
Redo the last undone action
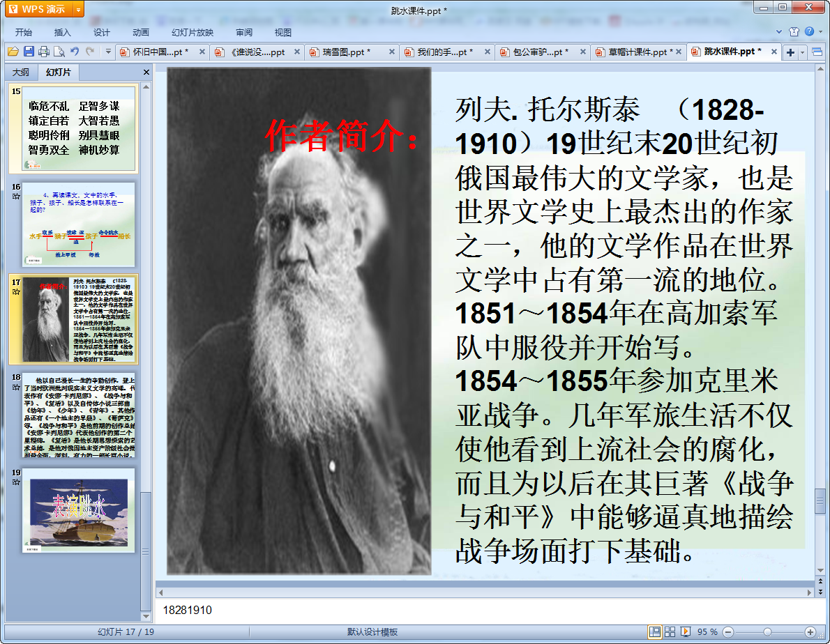[x=90, y=52]
